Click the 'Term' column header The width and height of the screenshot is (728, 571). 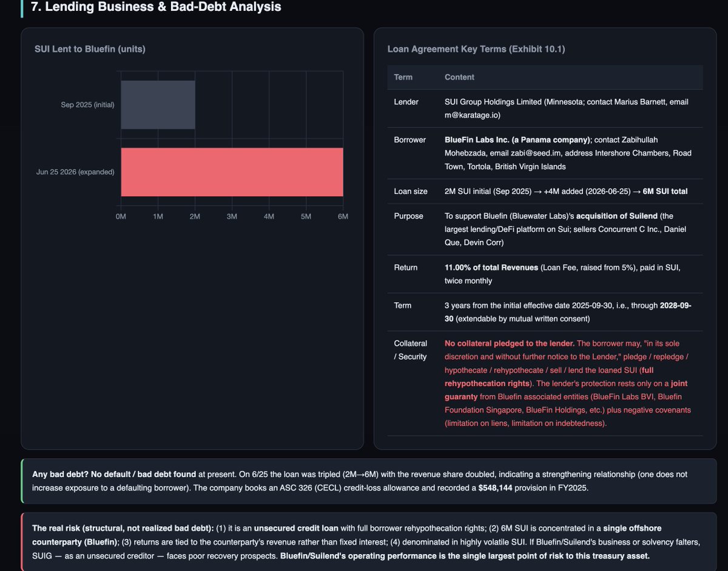[x=403, y=77]
